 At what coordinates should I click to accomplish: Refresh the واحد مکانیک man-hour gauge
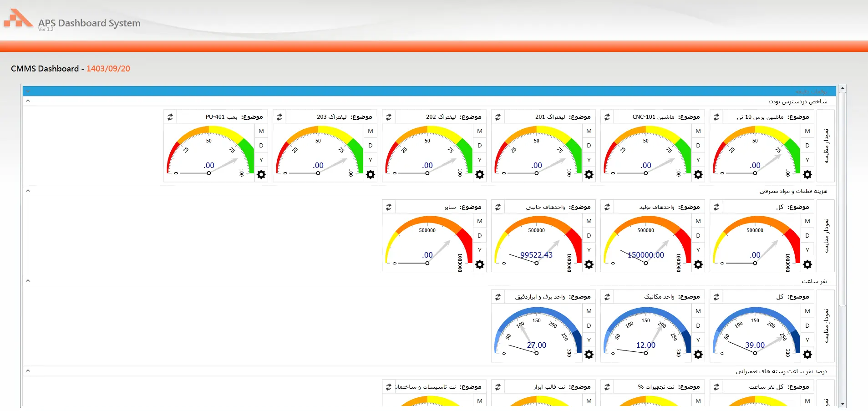(607, 297)
